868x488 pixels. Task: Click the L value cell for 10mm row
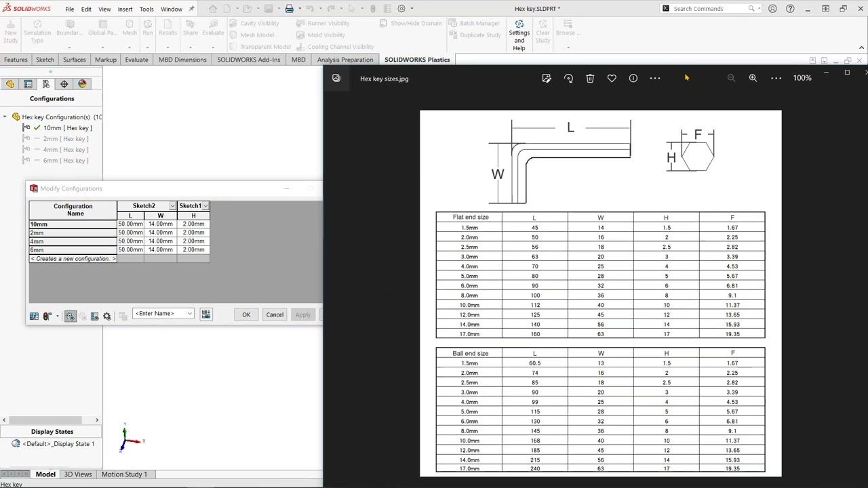click(130, 224)
